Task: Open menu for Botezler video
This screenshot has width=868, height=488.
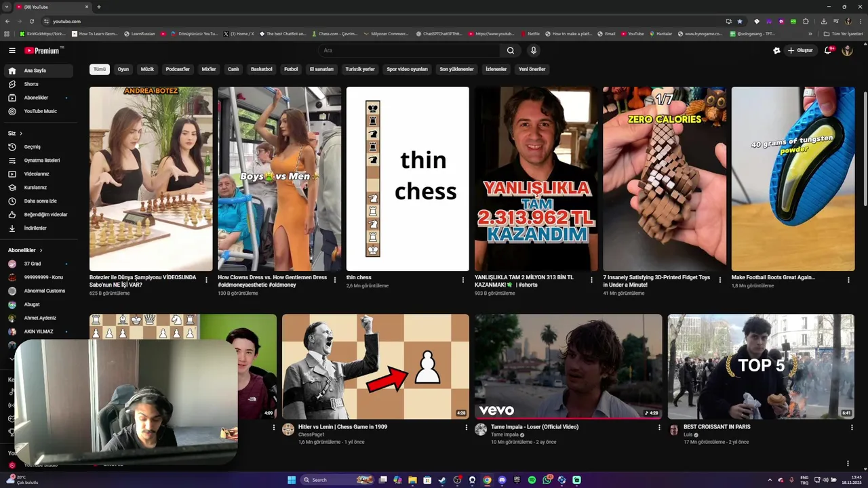Action: click(x=206, y=280)
